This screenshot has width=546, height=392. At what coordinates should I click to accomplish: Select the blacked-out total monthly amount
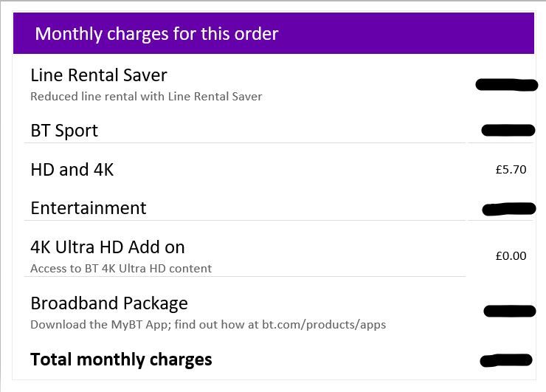(x=506, y=360)
